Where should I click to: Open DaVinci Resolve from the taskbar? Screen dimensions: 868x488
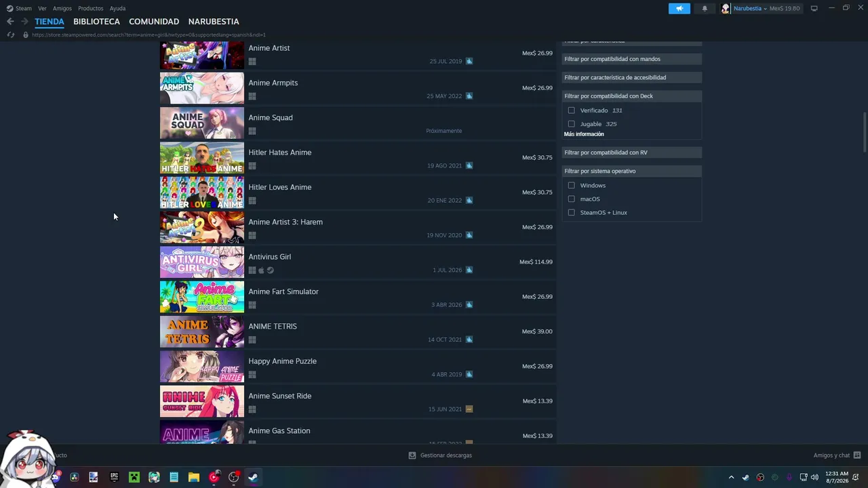(x=75, y=477)
